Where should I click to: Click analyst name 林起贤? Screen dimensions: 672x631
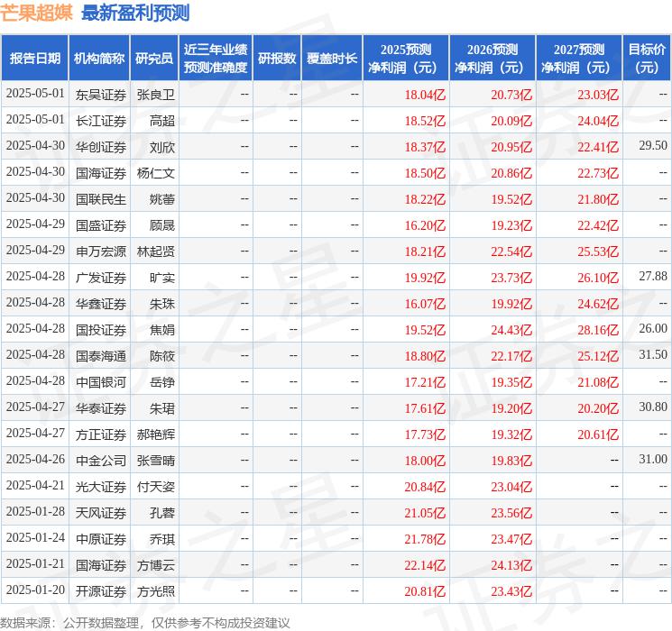point(155,251)
